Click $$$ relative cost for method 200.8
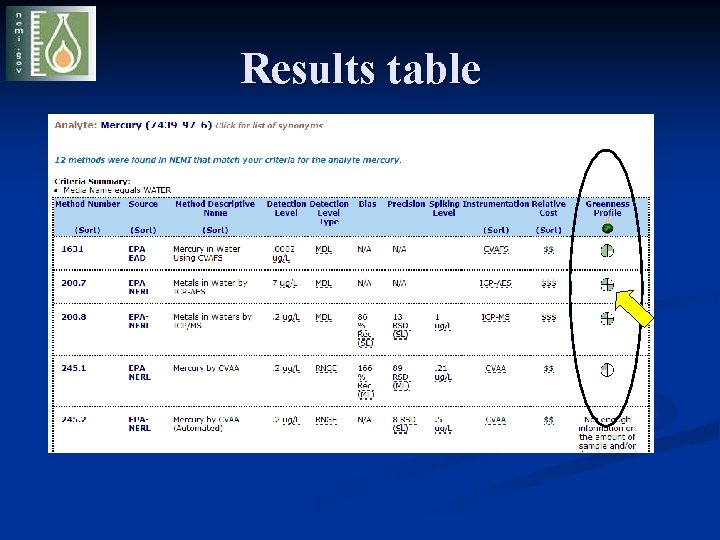The height and width of the screenshot is (540, 720). click(549, 318)
